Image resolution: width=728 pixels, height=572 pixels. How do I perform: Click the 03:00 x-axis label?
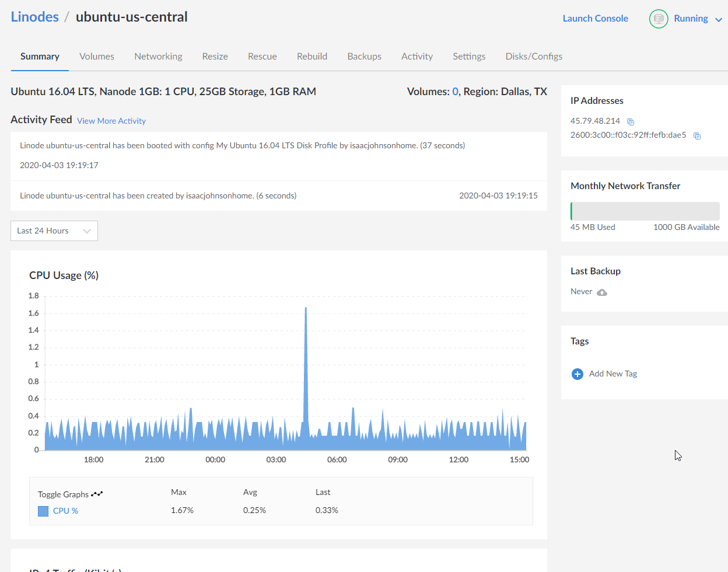pos(276,460)
